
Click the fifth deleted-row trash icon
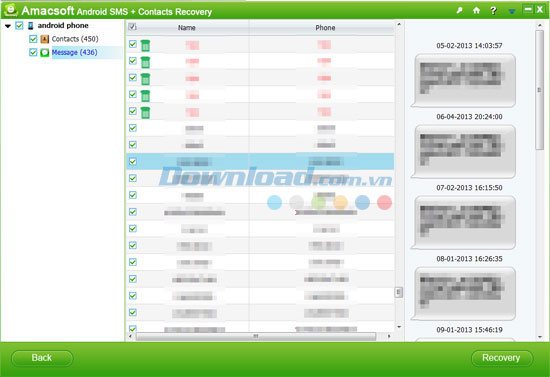click(145, 113)
